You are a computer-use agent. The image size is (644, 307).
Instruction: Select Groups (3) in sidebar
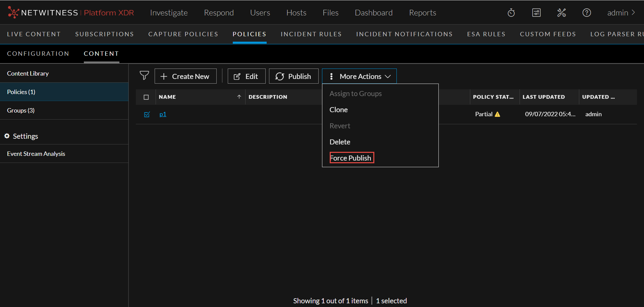pyautogui.click(x=21, y=110)
